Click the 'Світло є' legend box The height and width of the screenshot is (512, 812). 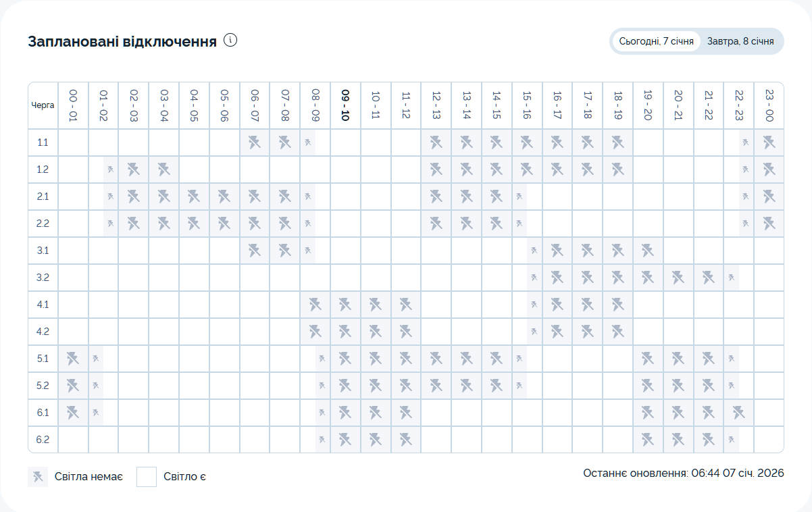[147, 477]
